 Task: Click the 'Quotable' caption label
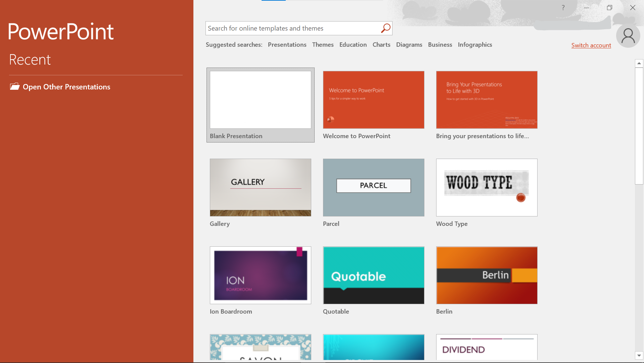pos(336,312)
